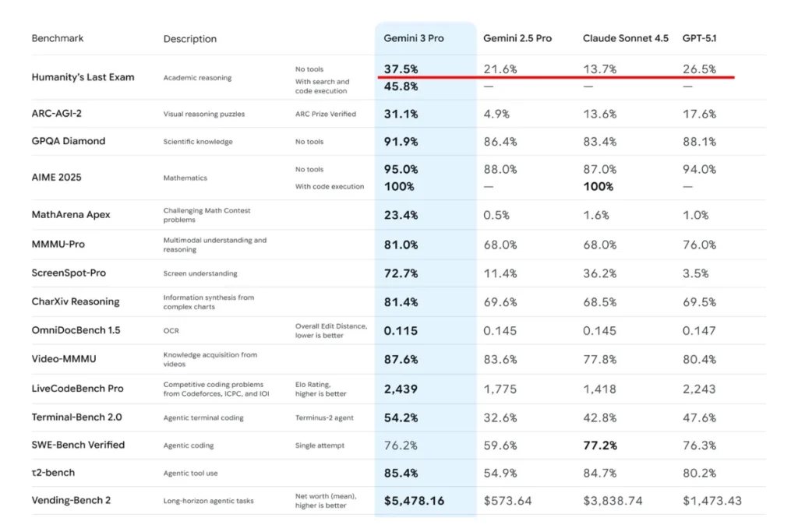Click the MathArena Apex 23.4% value
This screenshot has width=798, height=532.
[x=401, y=215]
